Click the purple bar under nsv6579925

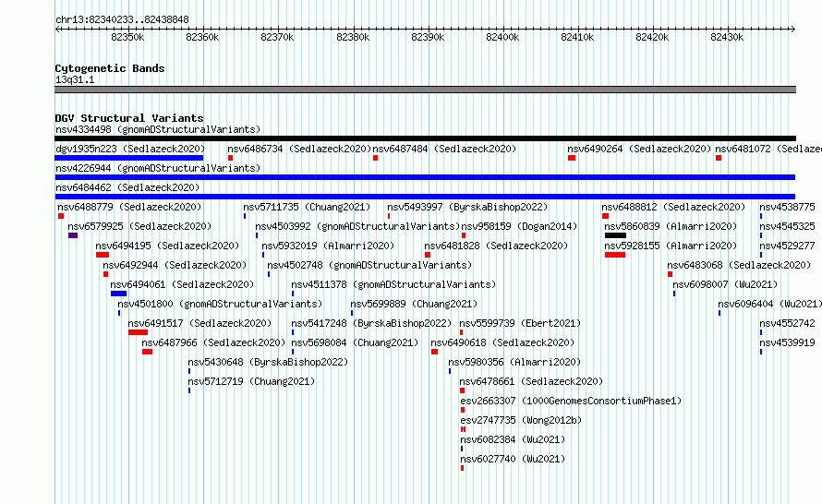point(73,235)
